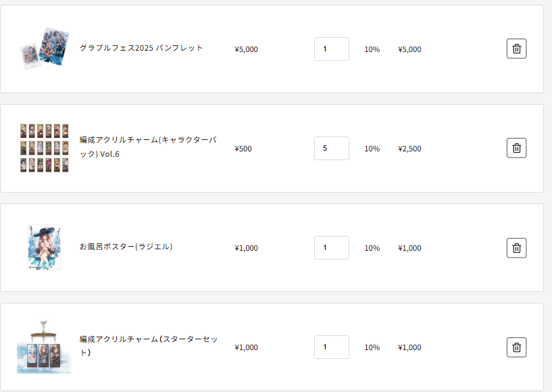Screen dimensions: 552x392
Task: Click the Vol.6 acrylic charm grid image
Action: tap(44, 148)
